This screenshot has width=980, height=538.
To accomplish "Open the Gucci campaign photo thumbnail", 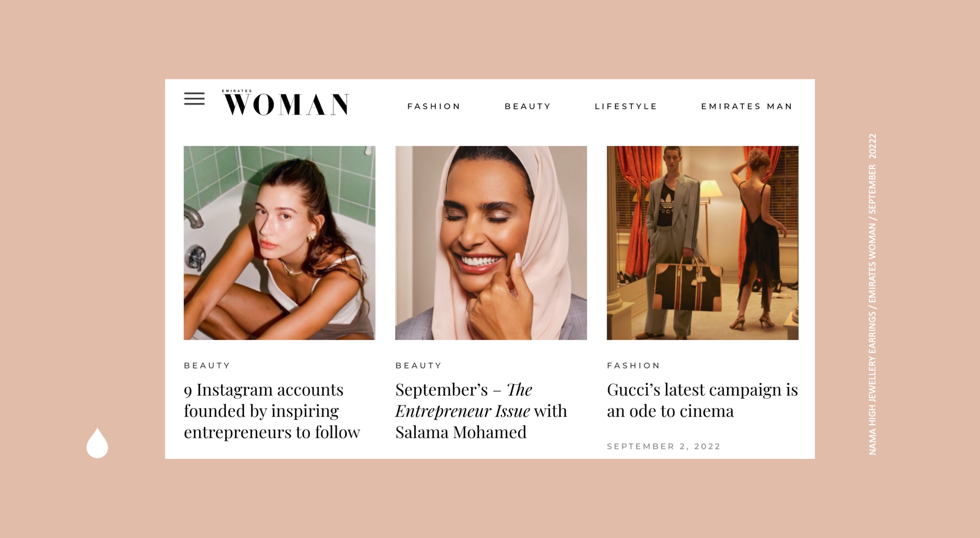I will tap(702, 243).
